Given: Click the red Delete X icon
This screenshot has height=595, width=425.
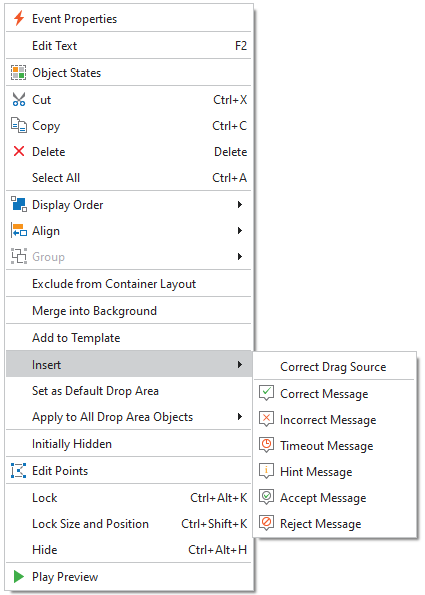Looking at the screenshot, I should point(19,151).
